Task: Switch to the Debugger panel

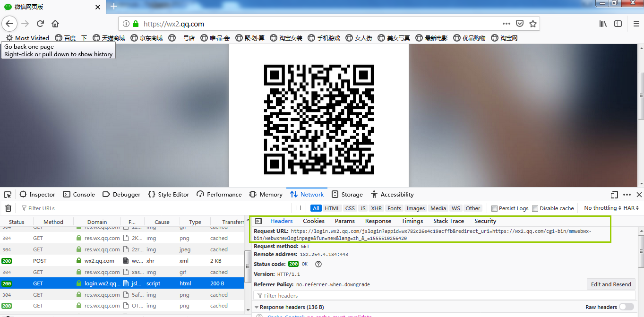Action: point(121,195)
